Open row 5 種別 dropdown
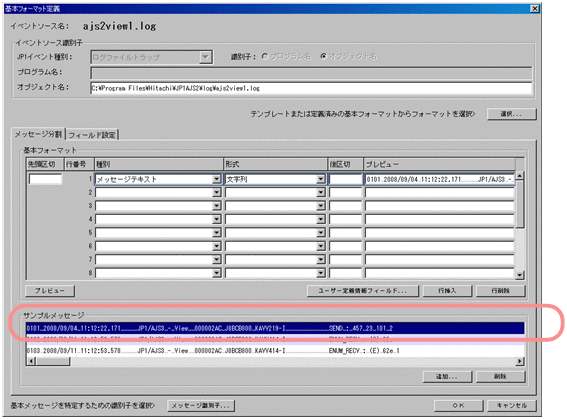Screen dimensions: 567x420 [x=217, y=233]
